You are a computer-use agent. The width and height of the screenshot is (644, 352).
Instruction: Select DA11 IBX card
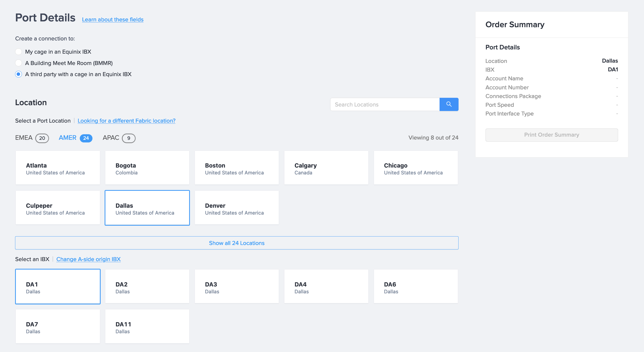147,327
